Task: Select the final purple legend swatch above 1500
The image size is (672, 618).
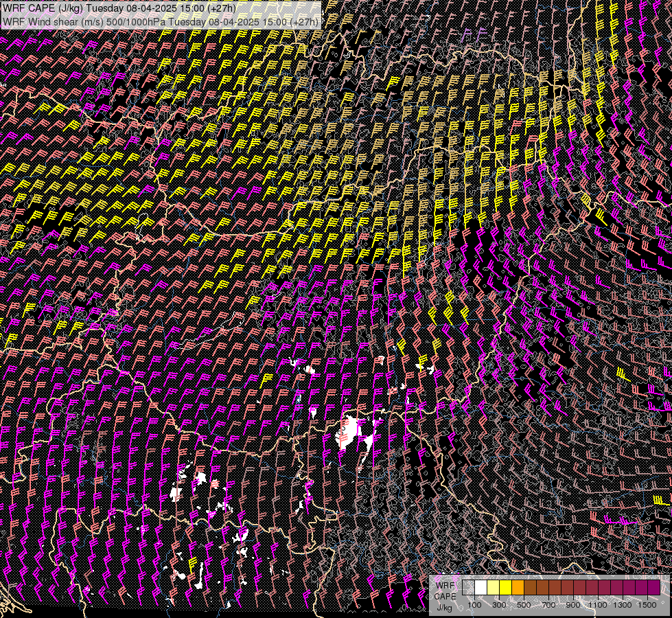Action: tap(654, 588)
